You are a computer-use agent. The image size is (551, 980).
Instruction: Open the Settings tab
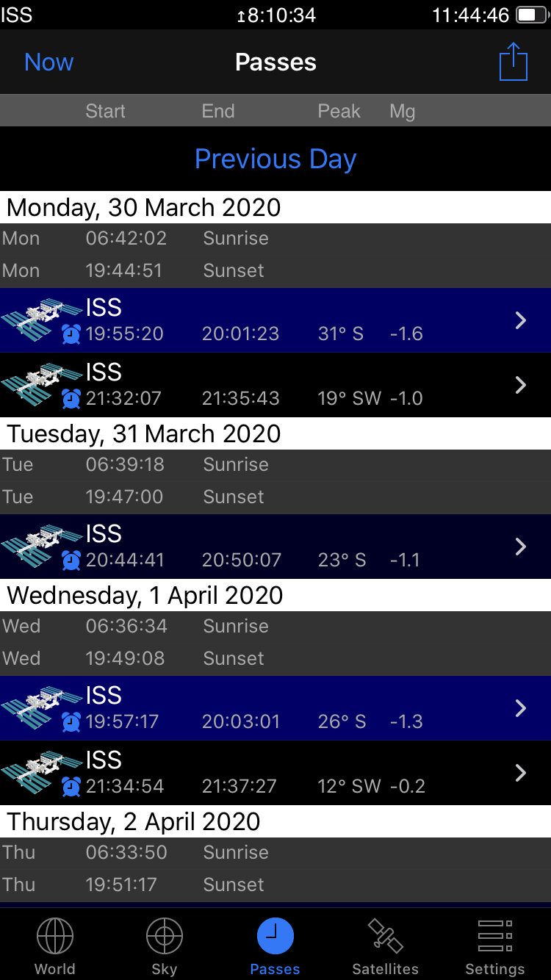(x=495, y=946)
